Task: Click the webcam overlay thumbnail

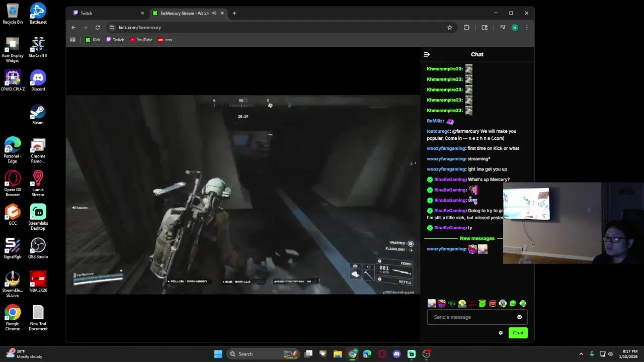Action: pos(574,223)
